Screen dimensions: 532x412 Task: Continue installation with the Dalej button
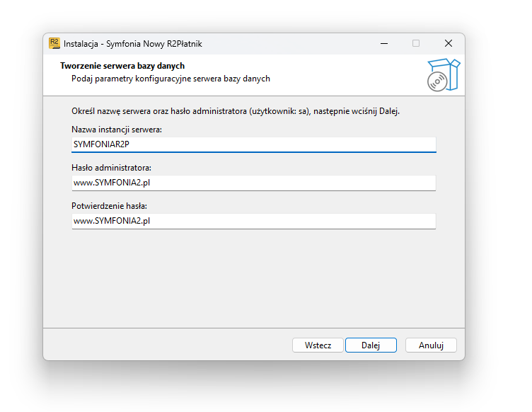click(371, 345)
